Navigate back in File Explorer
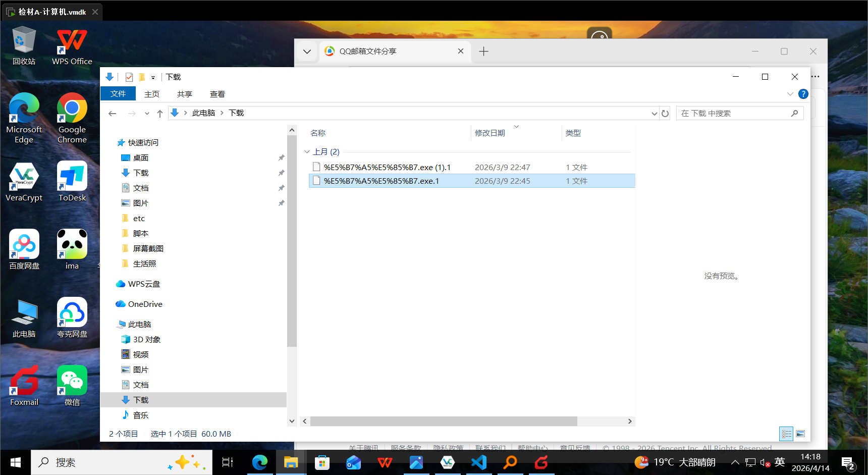The width and height of the screenshot is (868, 475). [x=113, y=114]
